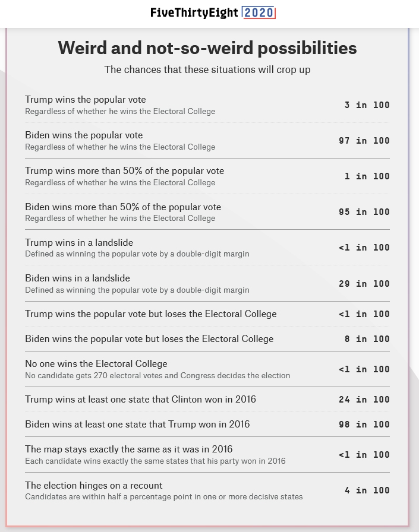419x532 pixels.
Task: Click the 2020 election badge
Action: (x=259, y=12)
